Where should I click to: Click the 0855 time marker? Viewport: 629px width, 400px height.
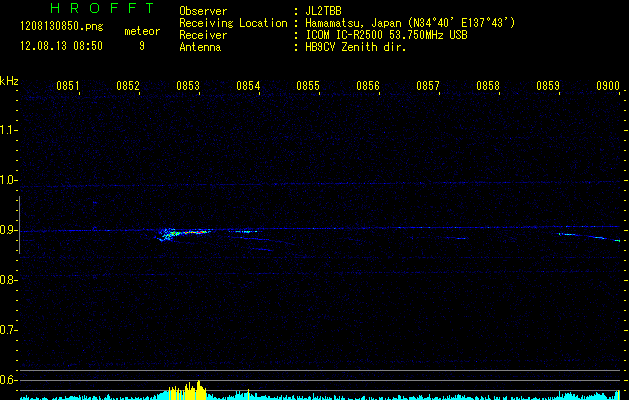(x=308, y=86)
